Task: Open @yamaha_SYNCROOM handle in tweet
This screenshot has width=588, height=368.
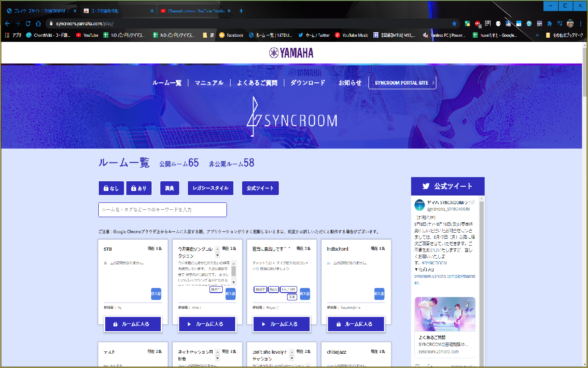Action: pos(448,209)
